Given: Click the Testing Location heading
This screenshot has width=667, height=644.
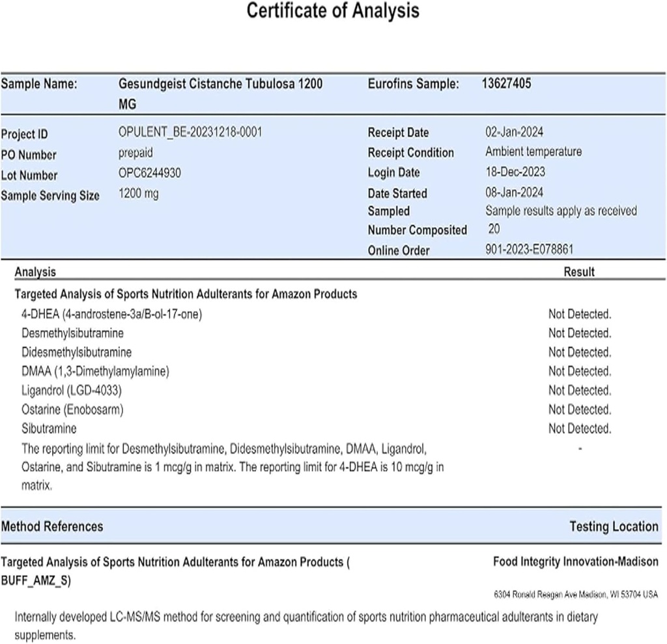Looking at the screenshot, I should [x=614, y=526].
